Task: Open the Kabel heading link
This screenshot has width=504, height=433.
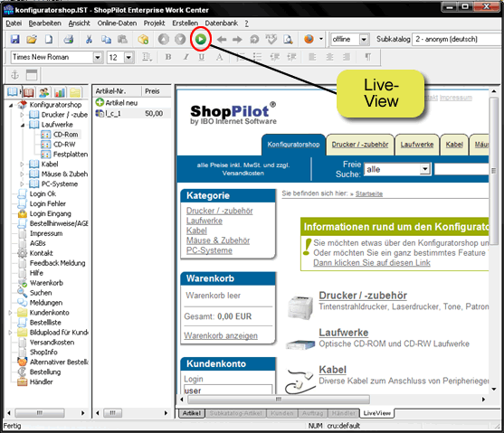Action: (x=332, y=370)
